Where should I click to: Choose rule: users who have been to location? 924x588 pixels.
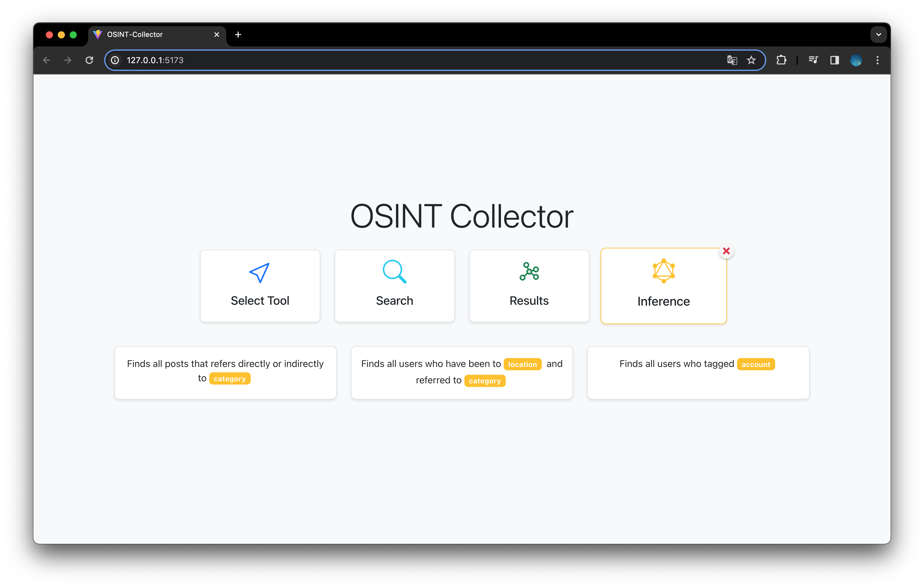(462, 373)
